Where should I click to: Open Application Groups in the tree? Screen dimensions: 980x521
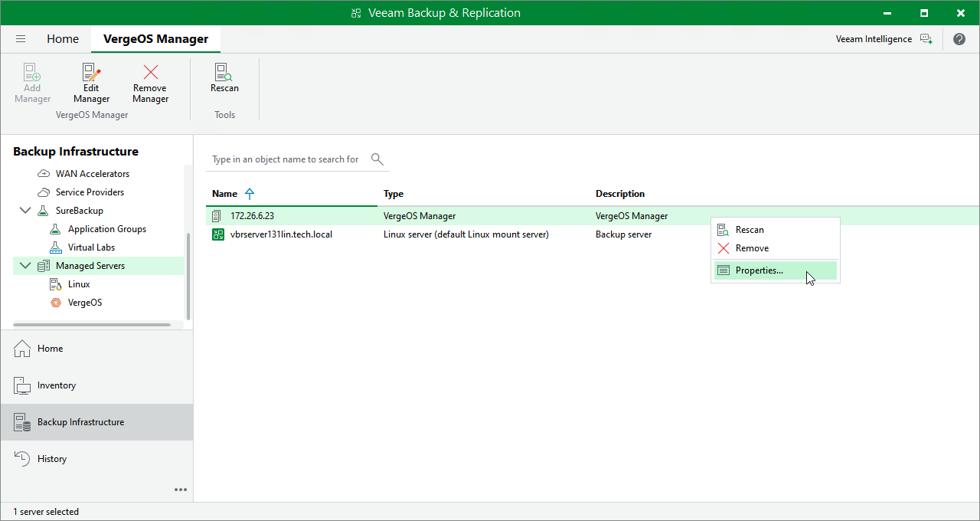[x=107, y=229]
